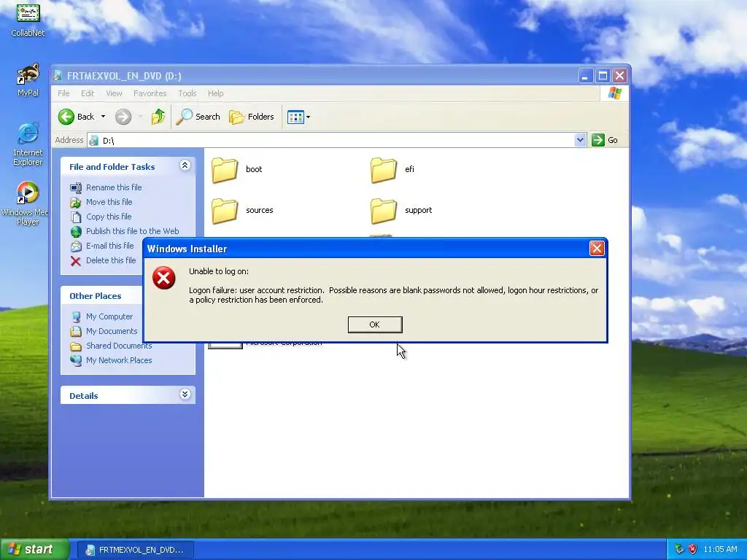Click the red shield security tray icon

click(692, 550)
